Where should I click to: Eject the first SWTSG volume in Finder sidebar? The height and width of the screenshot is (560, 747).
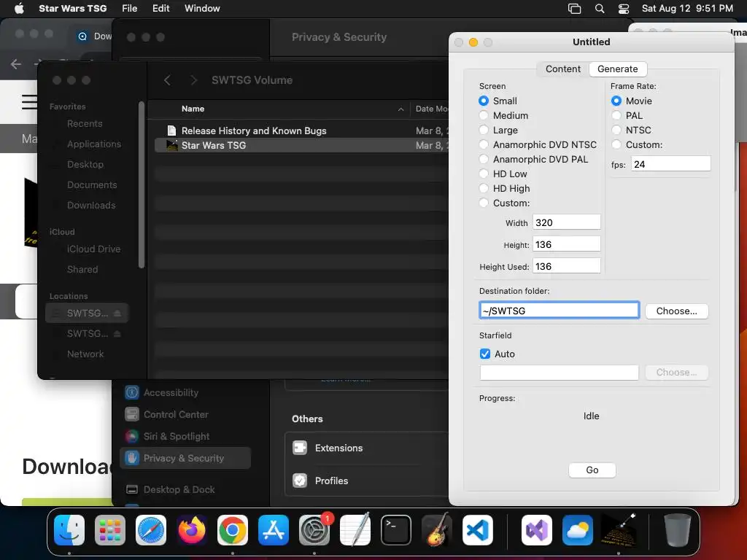(117, 313)
